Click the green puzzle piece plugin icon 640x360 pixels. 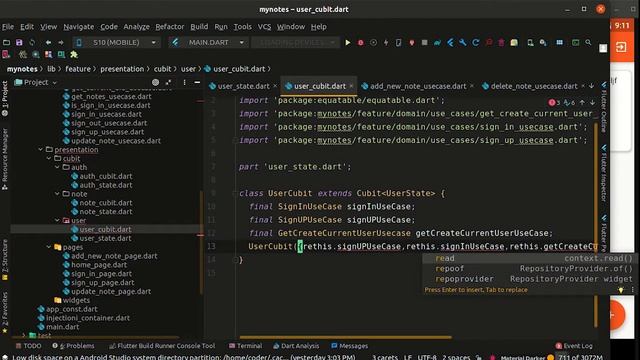(74, 54)
